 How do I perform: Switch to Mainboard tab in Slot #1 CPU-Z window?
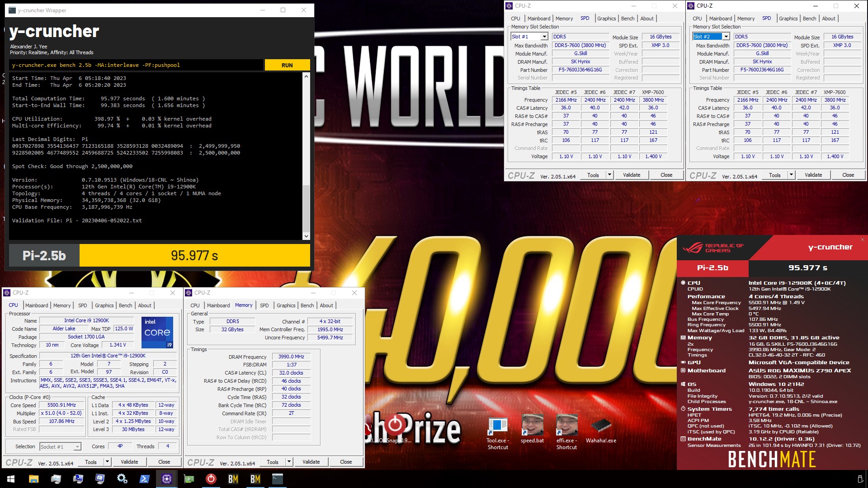[x=539, y=19]
